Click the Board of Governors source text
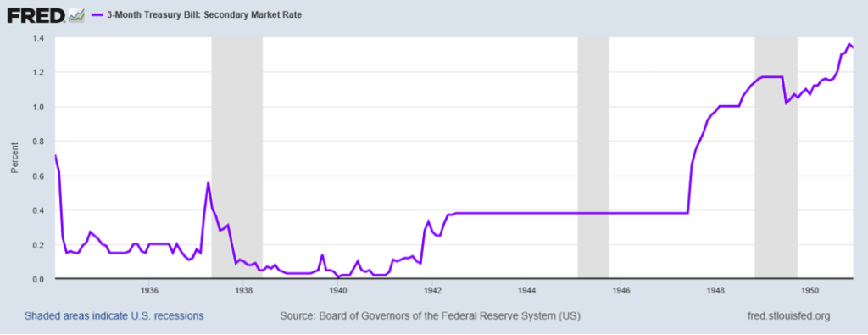Screen dimensions: 868x335 point(430,316)
